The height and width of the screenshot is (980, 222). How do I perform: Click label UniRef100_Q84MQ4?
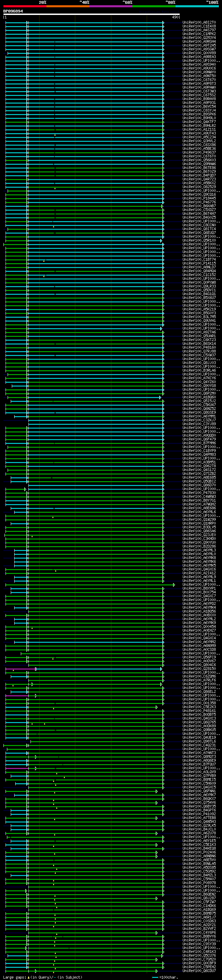[x=199, y=271]
